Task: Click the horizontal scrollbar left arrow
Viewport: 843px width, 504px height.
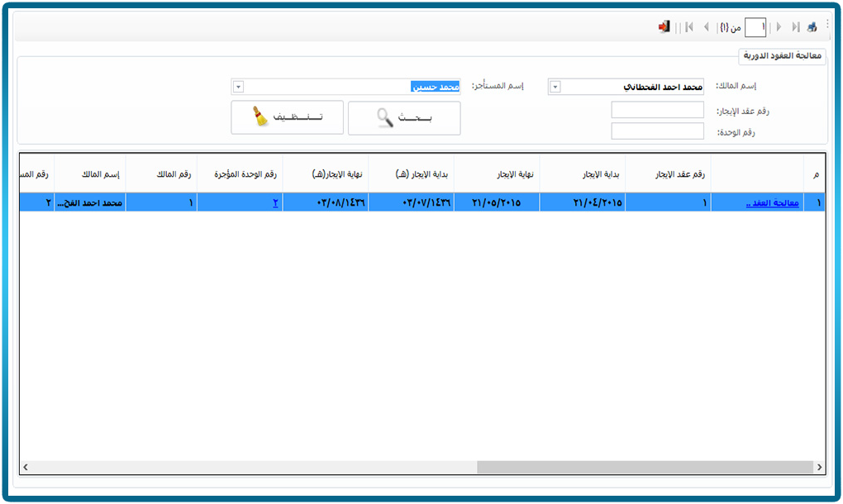Action: (x=25, y=468)
